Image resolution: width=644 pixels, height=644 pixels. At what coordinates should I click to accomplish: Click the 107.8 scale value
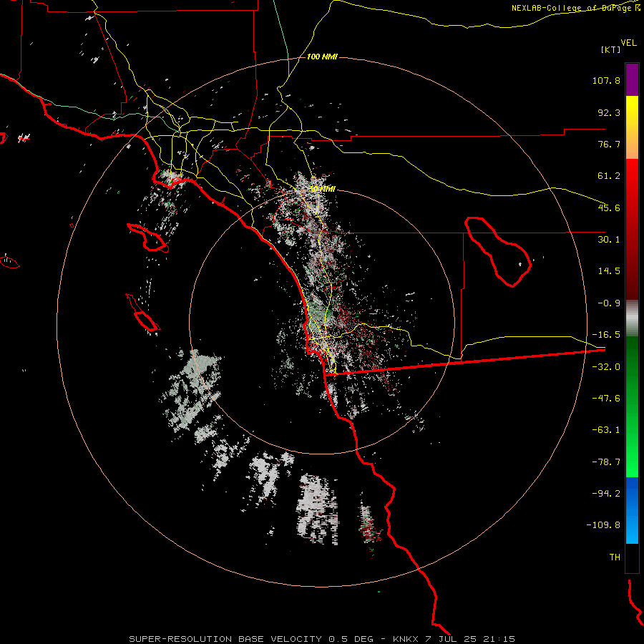pyautogui.click(x=606, y=80)
